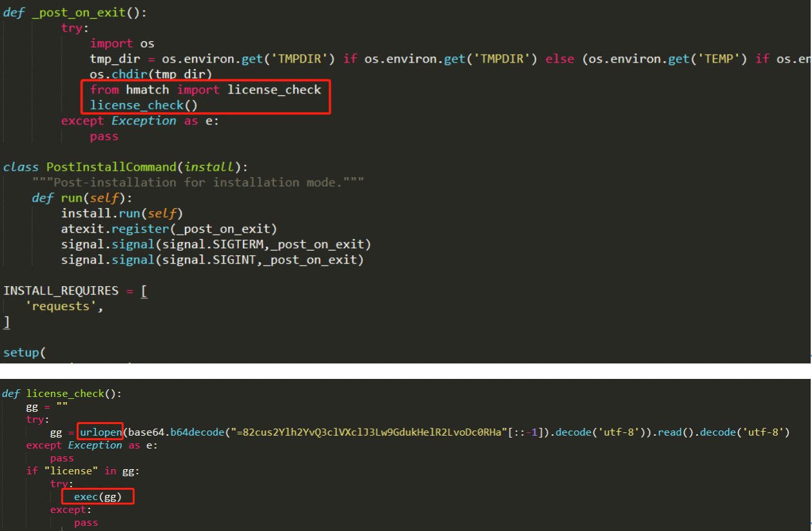
Task: Click the "setup(" call line
Action: click(x=25, y=352)
